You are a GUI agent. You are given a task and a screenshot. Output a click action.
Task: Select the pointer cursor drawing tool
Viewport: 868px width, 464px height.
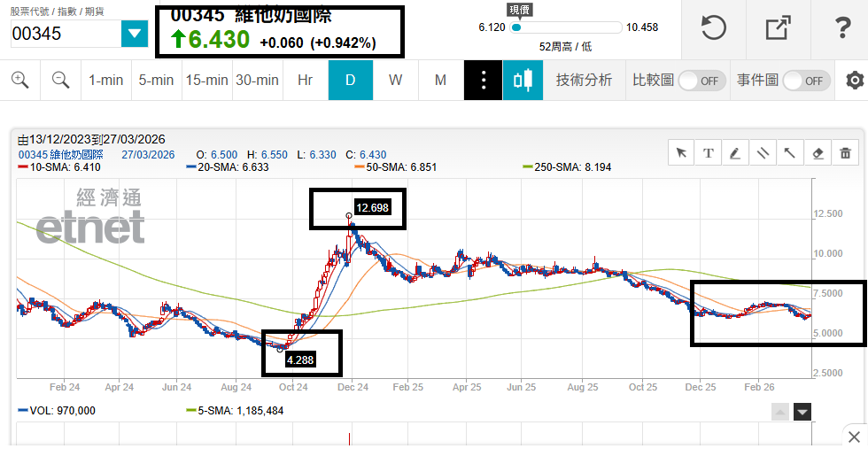[x=681, y=153]
